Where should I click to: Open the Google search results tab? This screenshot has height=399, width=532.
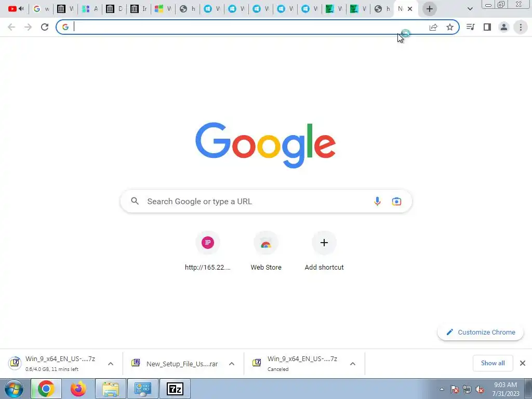41,9
